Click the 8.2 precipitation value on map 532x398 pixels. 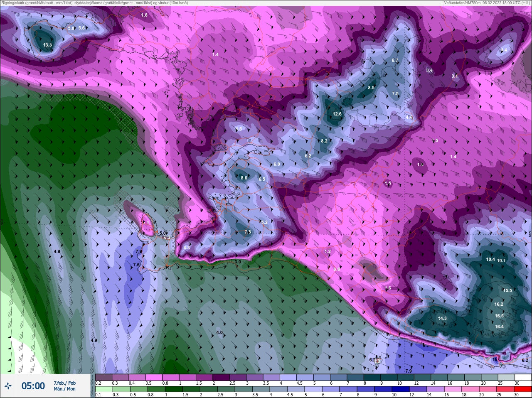(x=324, y=141)
